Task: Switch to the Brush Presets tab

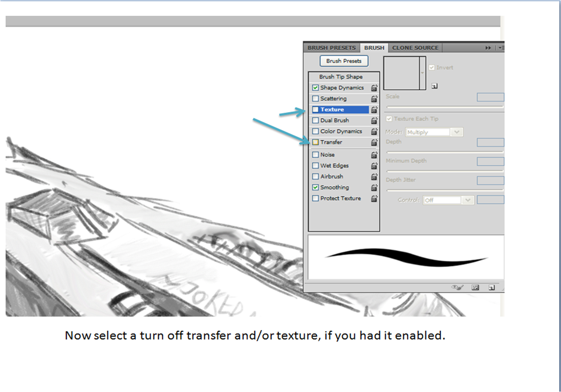Action: 331,48
